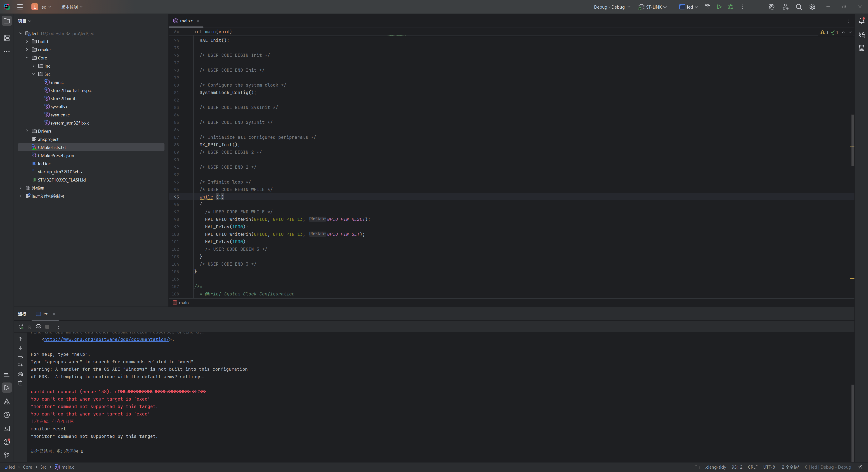Open the Debug - Debug profile dropdown
This screenshot has width=868, height=472.
[x=612, y=7]
